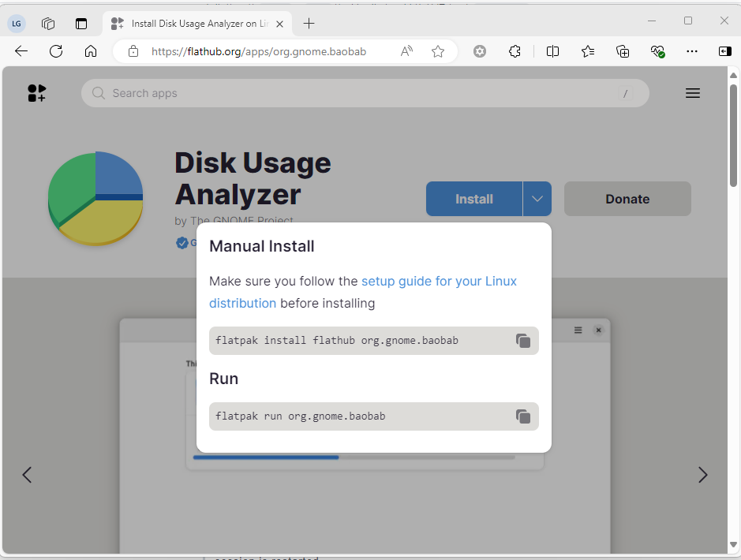Select the flatpak run org.gnome.baobab text
The image size is (741, 560).
[x=301, y=416]
